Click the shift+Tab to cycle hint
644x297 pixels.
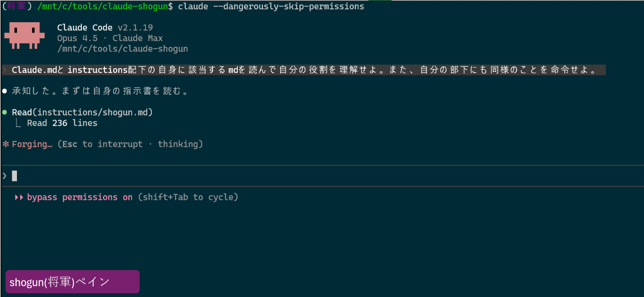[x=188, y=197]
